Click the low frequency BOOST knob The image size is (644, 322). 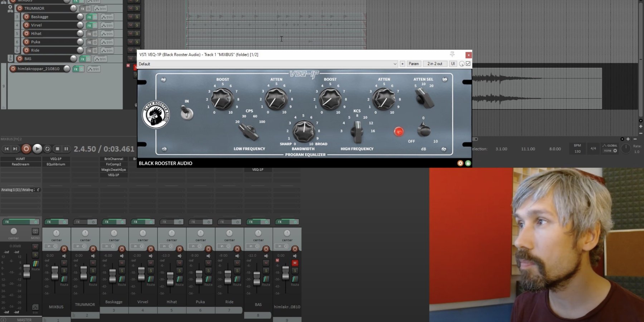(x=222, y=99)
